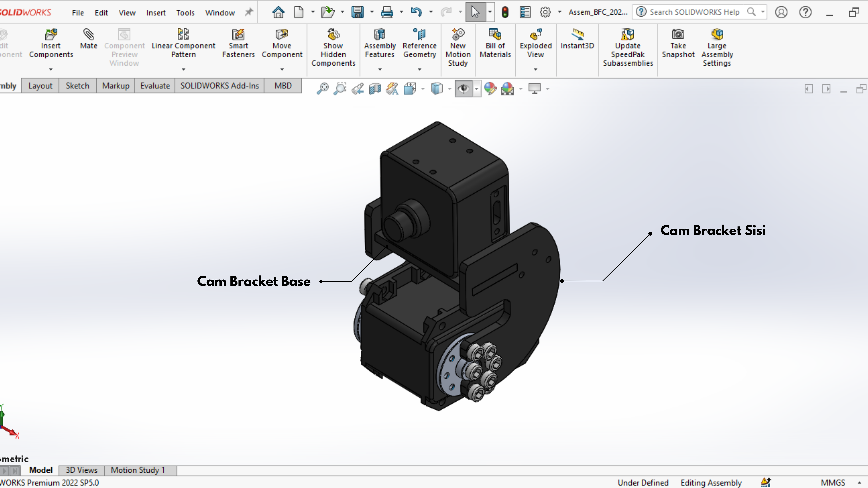The width and height of the screenshot is (868, 488).
Task: Click the Search SOLIDWORKS Help field
Action: coord(699,12)
